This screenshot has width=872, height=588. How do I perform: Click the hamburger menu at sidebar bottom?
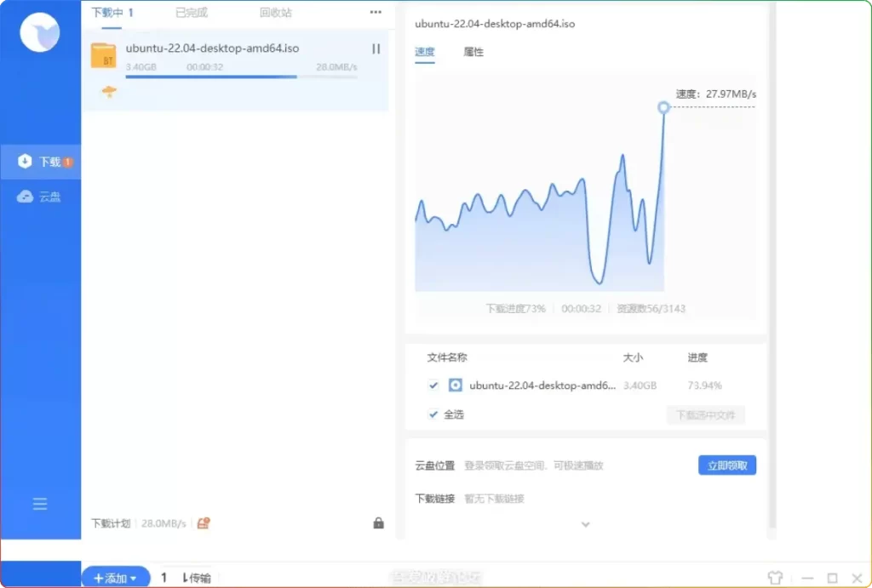[x=39, y=504]
